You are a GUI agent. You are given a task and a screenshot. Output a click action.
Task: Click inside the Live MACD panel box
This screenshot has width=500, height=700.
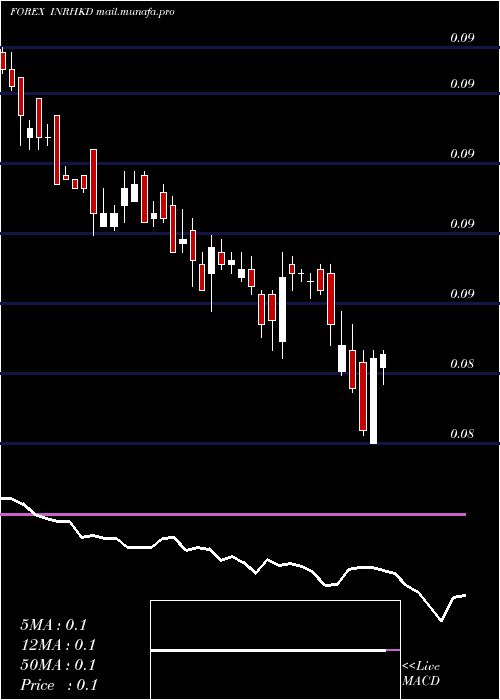point(275,650)
